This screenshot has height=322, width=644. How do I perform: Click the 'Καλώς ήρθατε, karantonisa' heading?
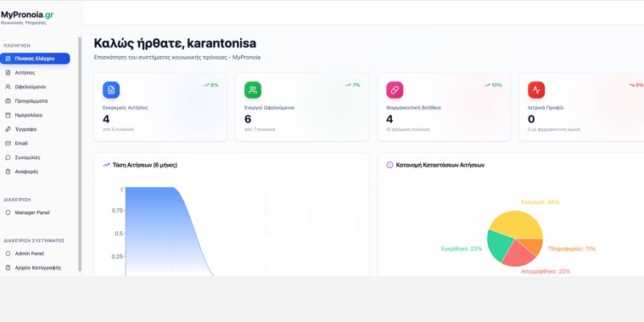(x=175, y=43)
